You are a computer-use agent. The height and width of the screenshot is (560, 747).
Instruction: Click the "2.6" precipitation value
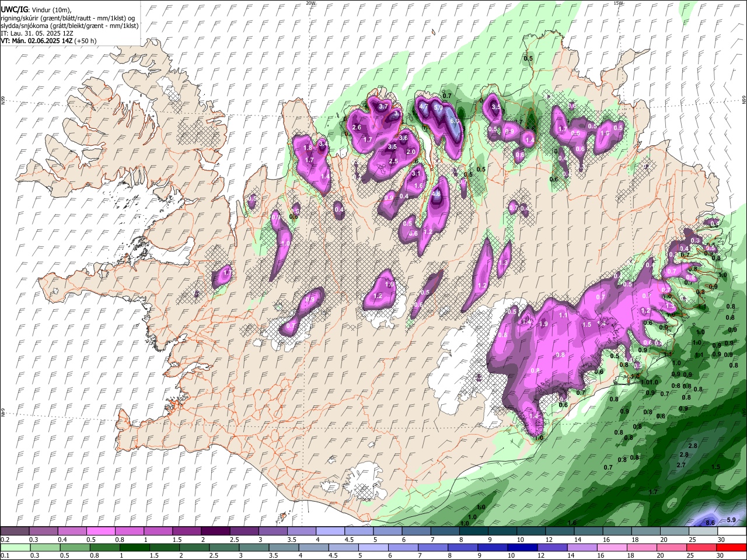[357, 127]
